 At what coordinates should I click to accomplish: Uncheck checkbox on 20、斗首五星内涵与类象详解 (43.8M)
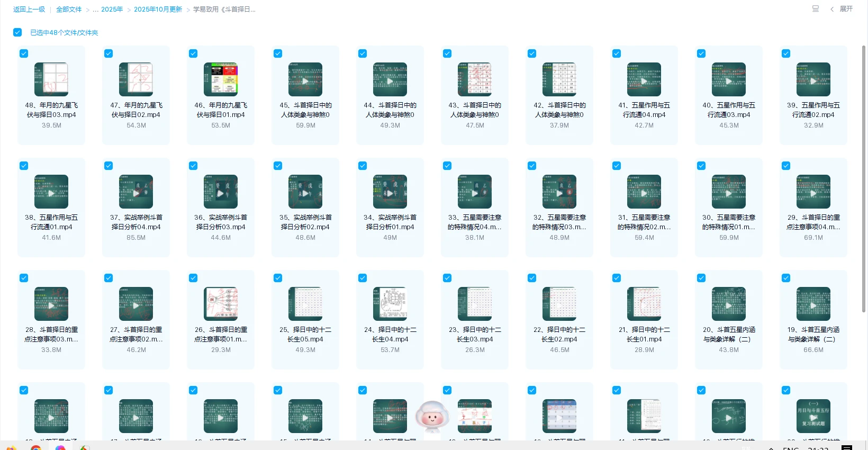(x=701, y=278)
